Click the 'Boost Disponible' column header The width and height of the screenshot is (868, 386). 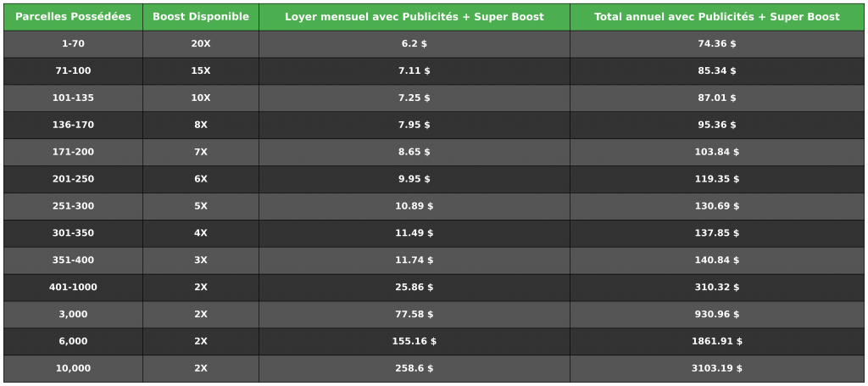[x=201, y=17]
